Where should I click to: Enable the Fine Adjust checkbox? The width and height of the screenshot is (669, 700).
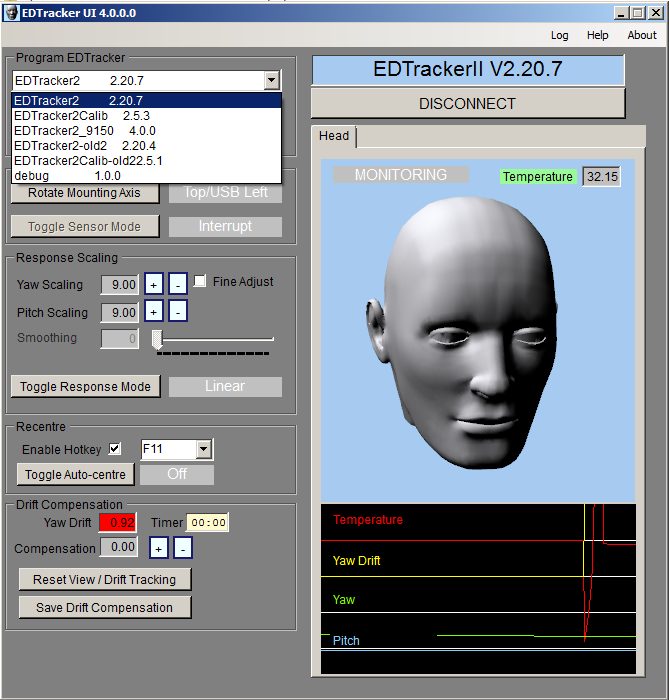coord(199,281)
